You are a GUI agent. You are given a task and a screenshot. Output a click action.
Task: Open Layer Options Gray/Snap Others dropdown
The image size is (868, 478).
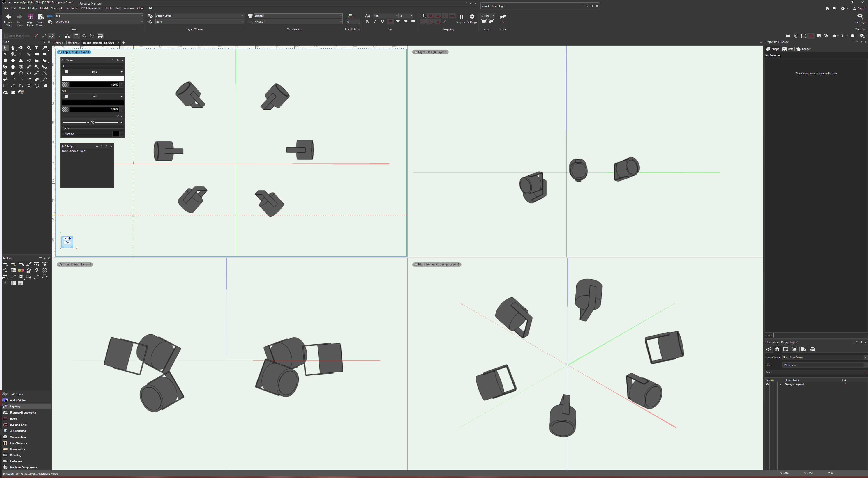coord(824,357)
